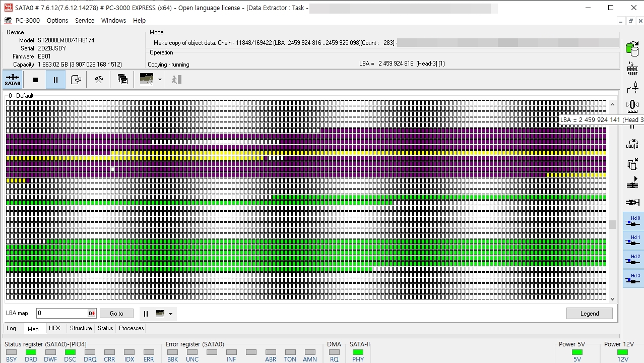Open the Service menu
Viewport: 644px width, 363px height.
coord(85,21)
